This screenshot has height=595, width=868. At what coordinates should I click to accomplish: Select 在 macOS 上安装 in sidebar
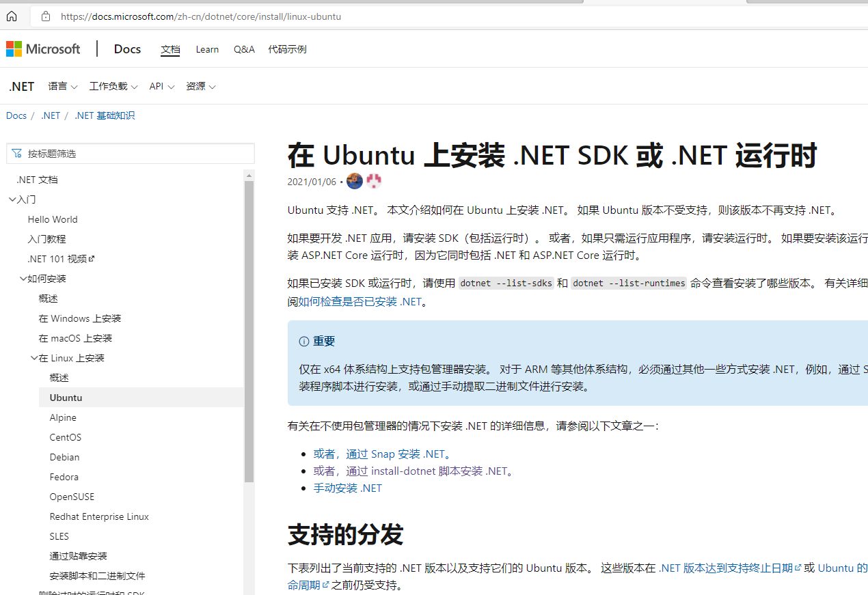point(75,338)
